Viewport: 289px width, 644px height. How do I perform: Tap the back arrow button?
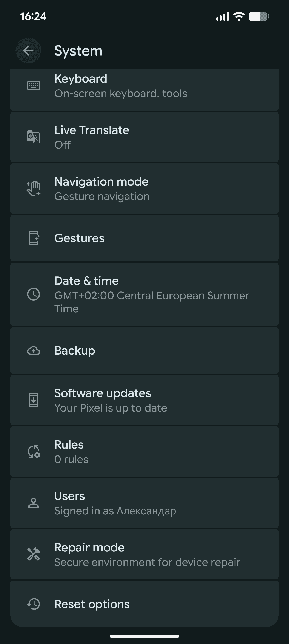[x=28, y=51]
